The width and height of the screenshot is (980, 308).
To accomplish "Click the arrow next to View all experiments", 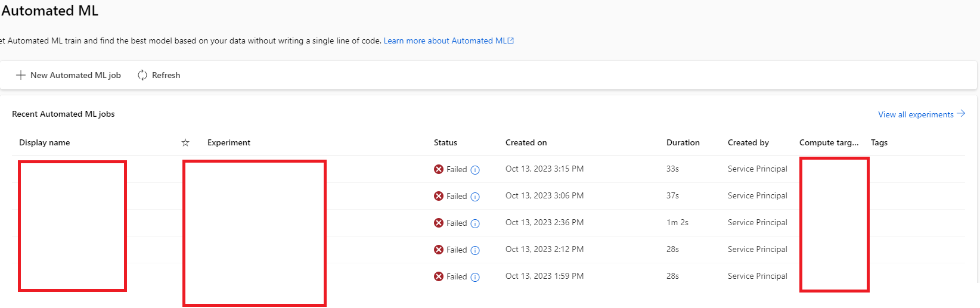I will (961, 114).
